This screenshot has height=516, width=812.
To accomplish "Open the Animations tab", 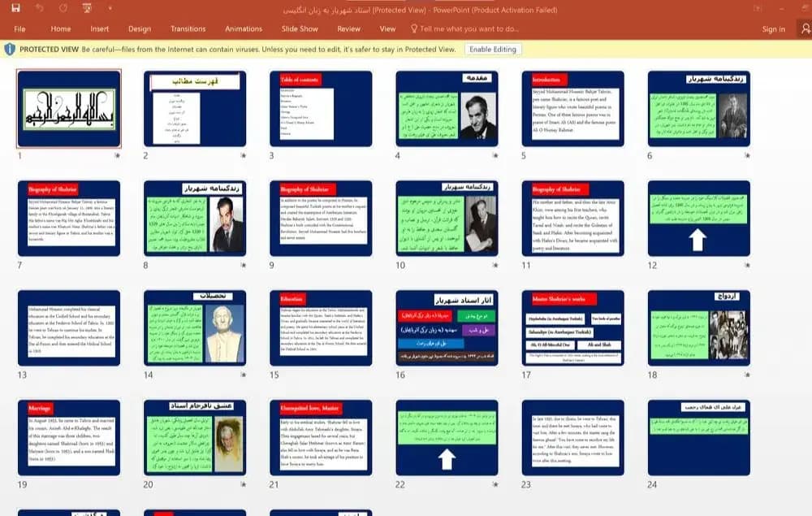I will (244, 29).
